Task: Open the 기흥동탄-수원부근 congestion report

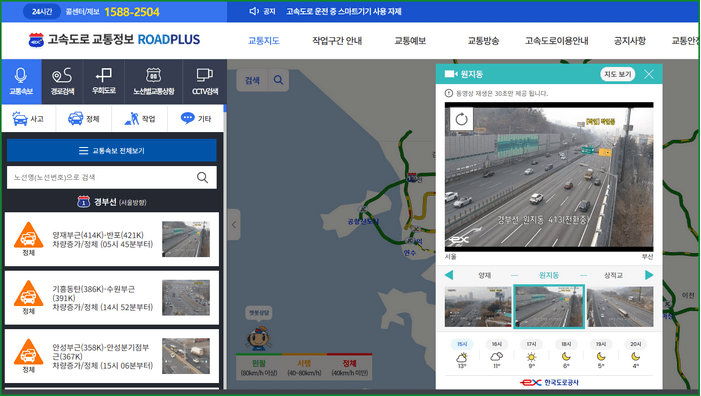Action: pyautogui.click(x=112, y=298)
